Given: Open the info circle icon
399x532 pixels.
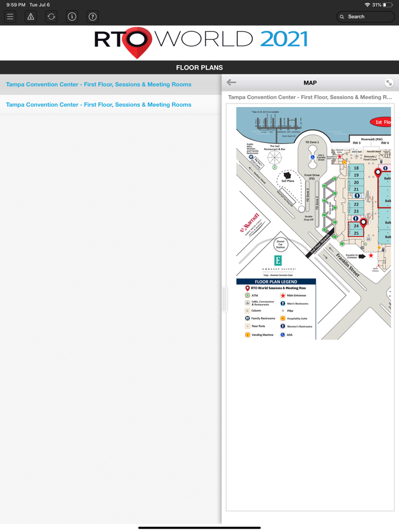Looking at the screenshot, I should click(x=72, y=17).
